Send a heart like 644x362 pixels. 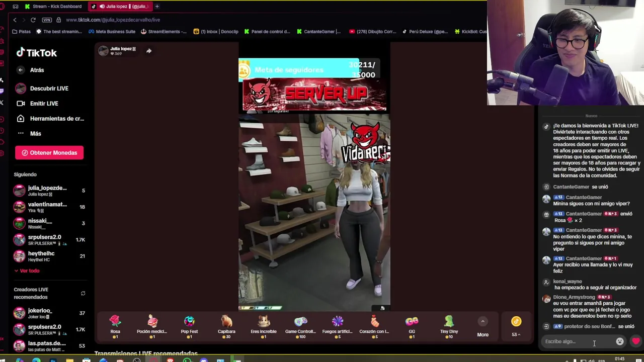point(636,342)
